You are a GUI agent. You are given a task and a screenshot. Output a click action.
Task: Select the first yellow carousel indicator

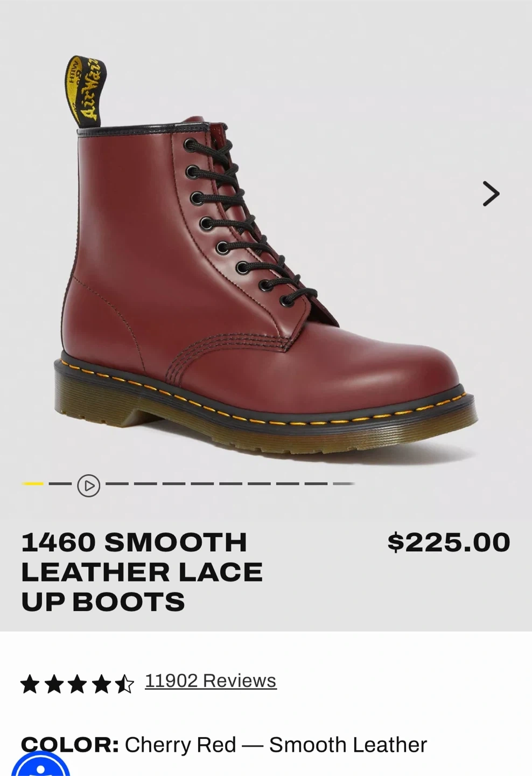32,483
